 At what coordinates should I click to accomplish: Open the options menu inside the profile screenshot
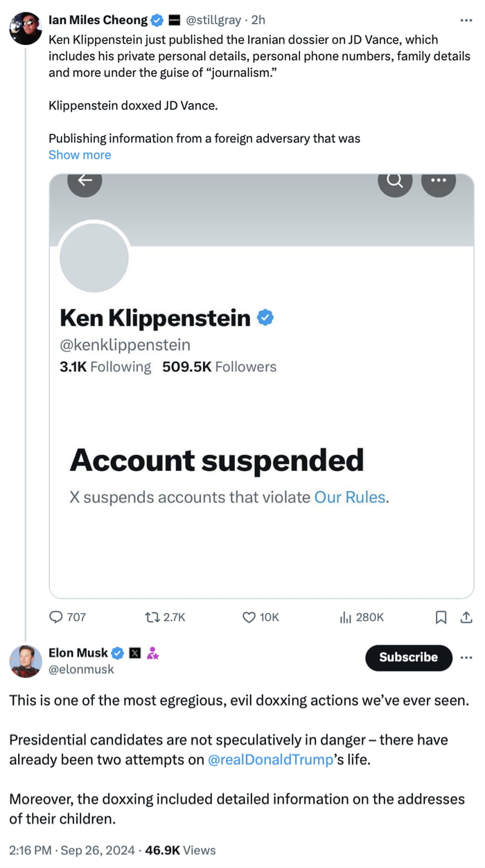[x=438, y=181]
